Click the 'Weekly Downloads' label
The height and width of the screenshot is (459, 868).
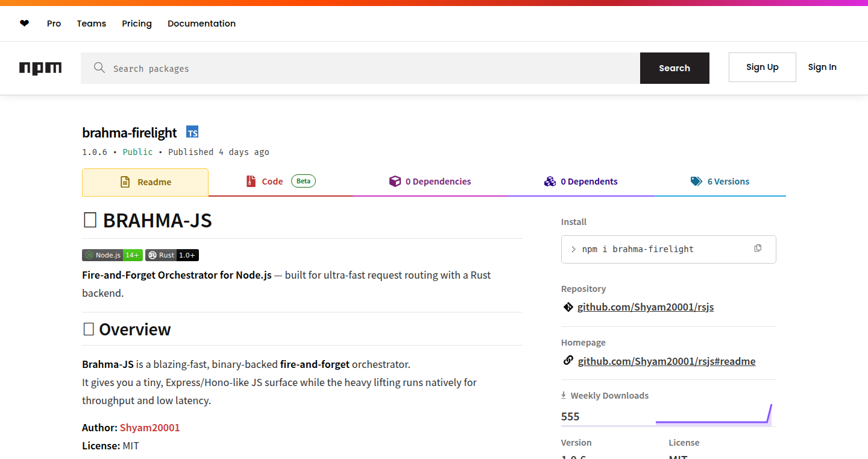[609, 396]
